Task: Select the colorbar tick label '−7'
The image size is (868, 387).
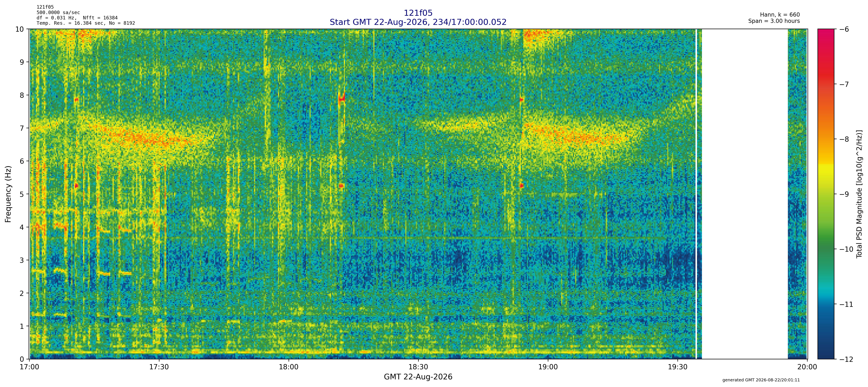Action: pos(844,84)
